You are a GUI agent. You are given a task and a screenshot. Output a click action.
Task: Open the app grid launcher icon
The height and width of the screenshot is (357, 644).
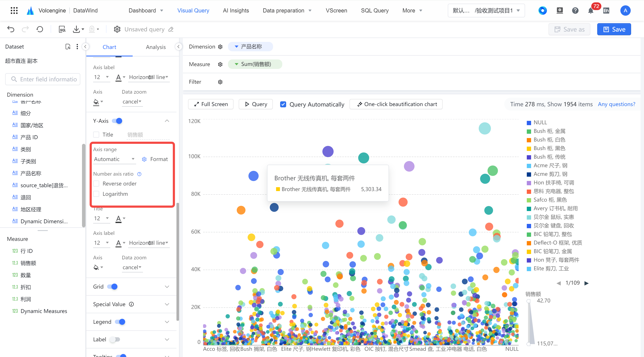click(14, 11)
